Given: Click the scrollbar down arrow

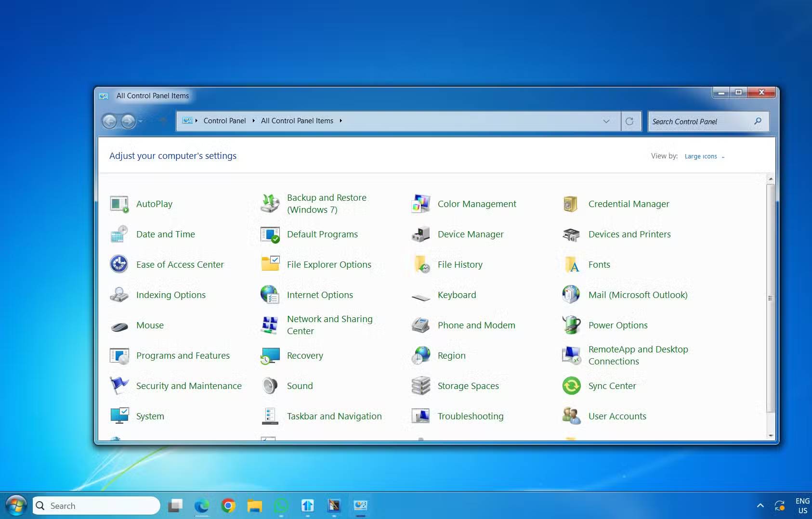Looking at the screenshot, I should coord(771,435).
